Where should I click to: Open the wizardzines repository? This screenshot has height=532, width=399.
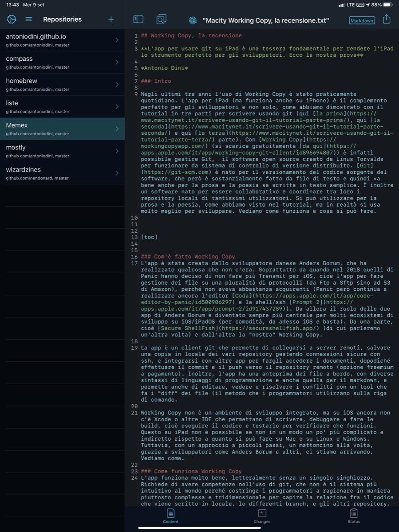[62, 173]
